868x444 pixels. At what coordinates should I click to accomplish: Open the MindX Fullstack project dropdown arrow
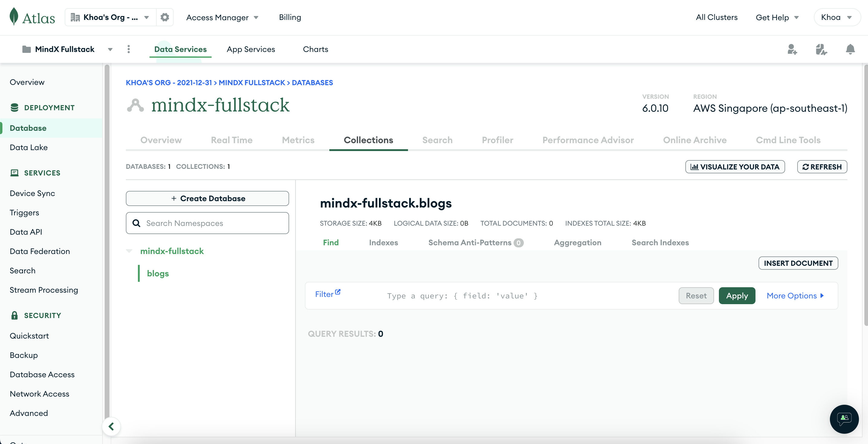click(110, 50)
